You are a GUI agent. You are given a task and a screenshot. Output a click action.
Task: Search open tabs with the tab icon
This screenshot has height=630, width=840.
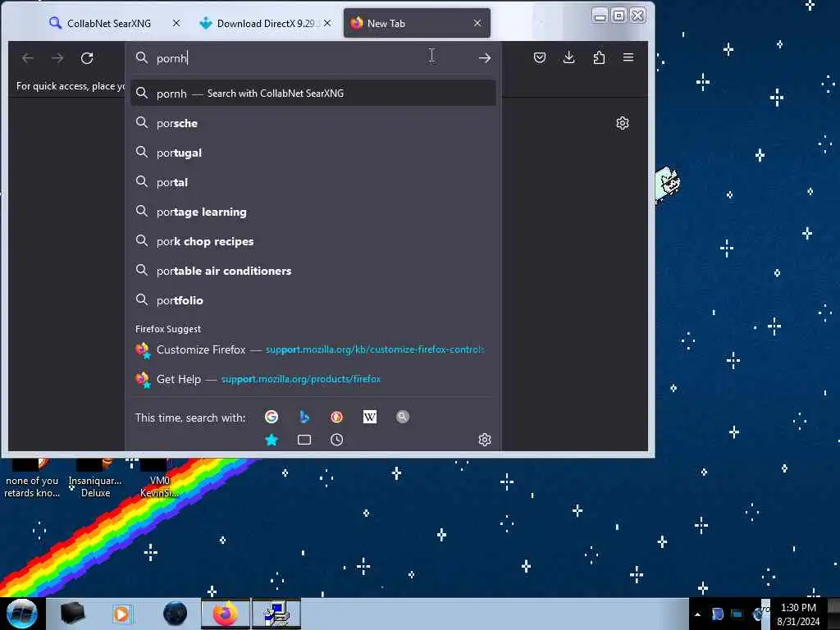coord(304,440)
